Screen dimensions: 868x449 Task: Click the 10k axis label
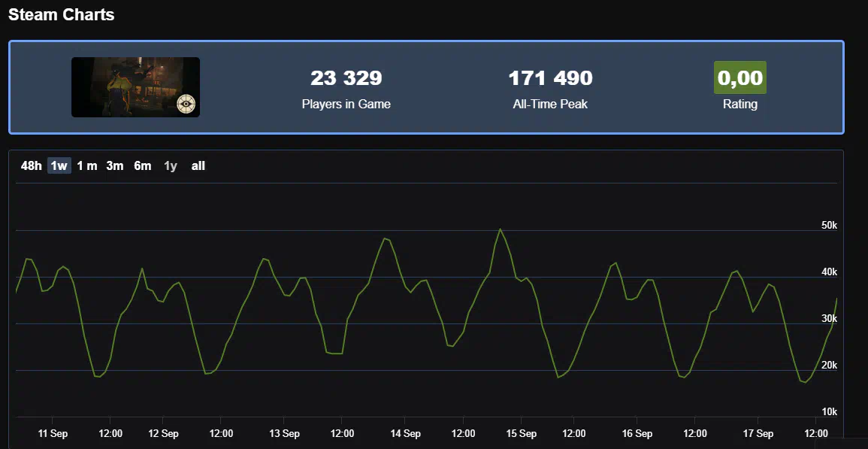tap(828, 412)
